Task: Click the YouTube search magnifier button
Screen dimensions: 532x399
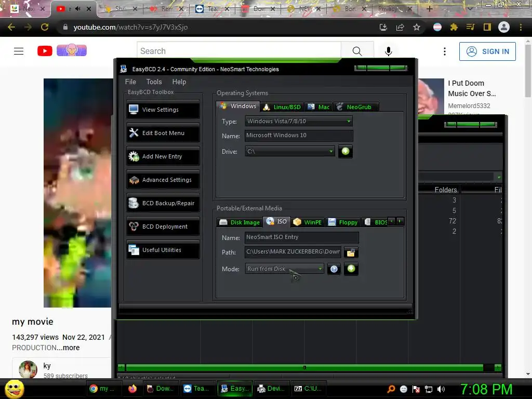Action: pos(357,51)
